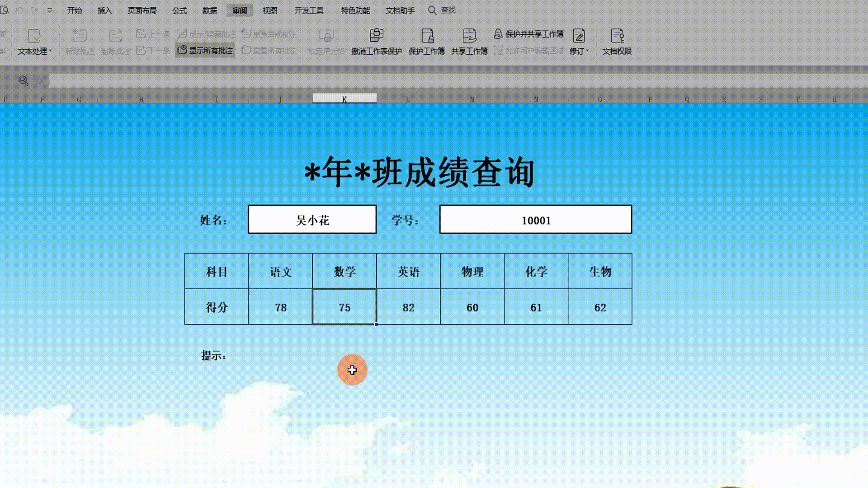Image resolution: width=868 pixels, height=488 pixels.
Task: Click 允许用户编辑区域 button
Action: click(x=528, y=50)
